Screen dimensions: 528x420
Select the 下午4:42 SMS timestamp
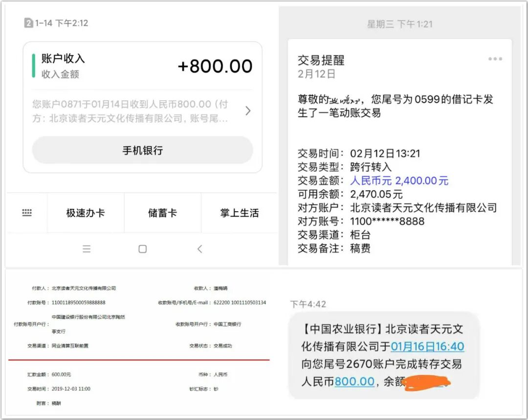[308, 304]
